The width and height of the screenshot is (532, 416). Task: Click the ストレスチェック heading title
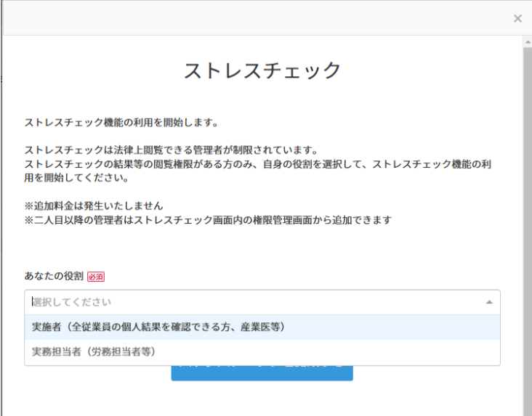[x=262, y=70]
